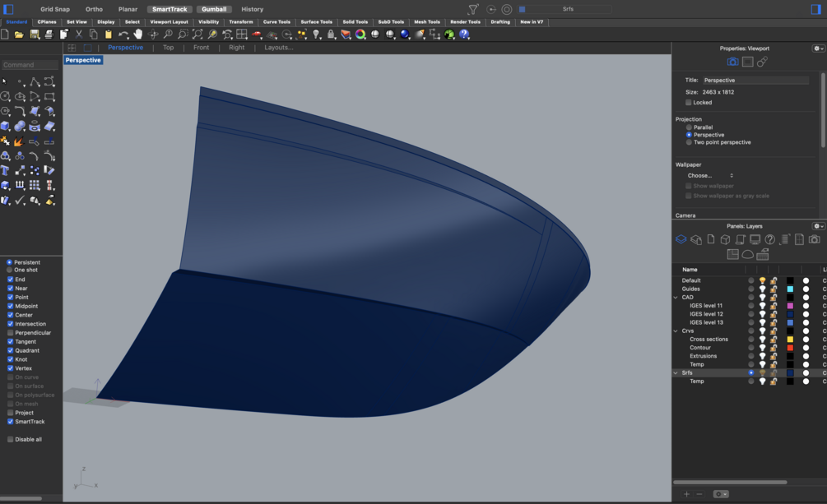This screenshot has width=827, height=504.
Task: Check the Perpendicular osnap option
Action: [9, 332]
